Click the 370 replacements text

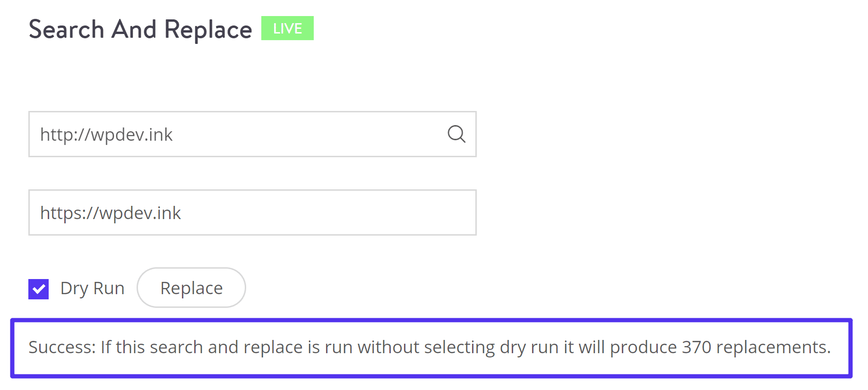coord(755,347)
